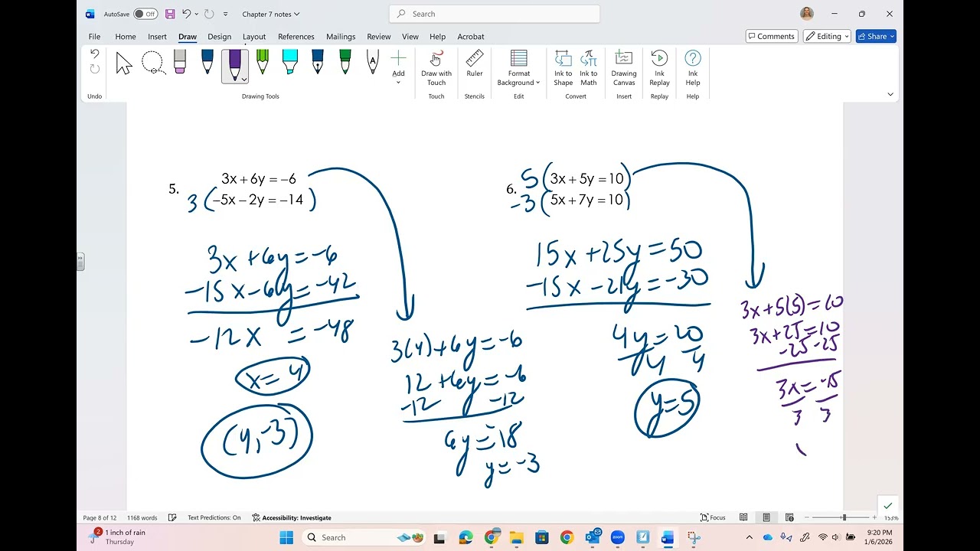Switch to Print Layout view
The height and width of the screenshot is (551, 980).
766,518
